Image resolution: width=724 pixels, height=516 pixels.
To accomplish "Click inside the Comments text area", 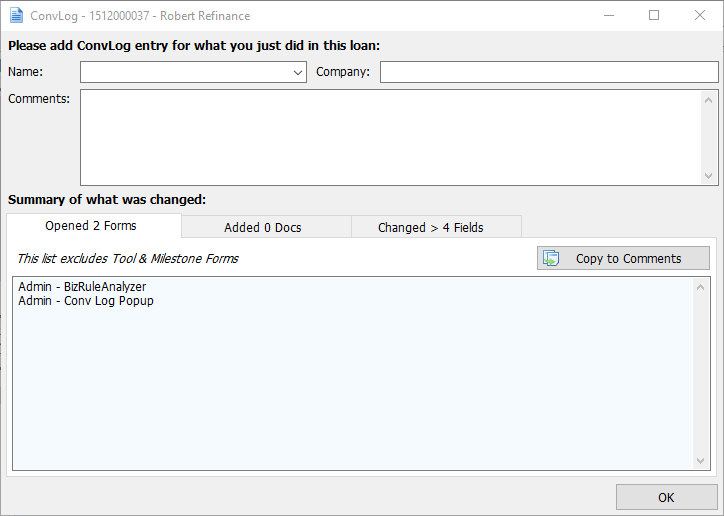I will point(390,137).
